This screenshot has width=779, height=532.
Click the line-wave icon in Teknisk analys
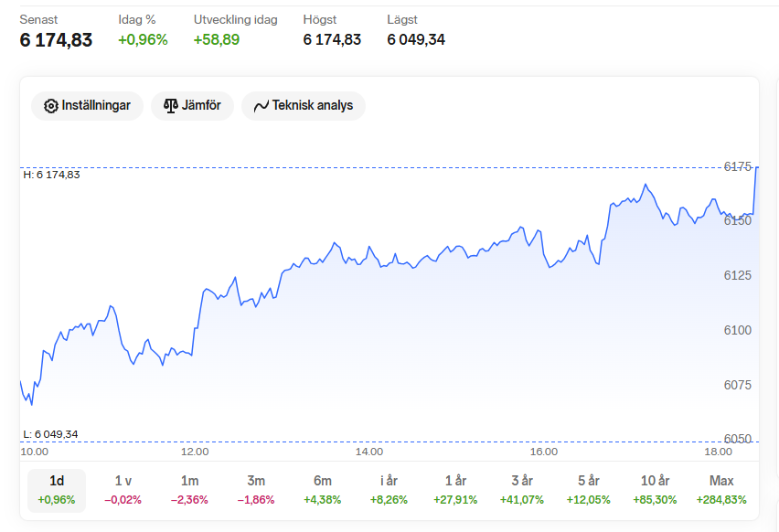point(261,106)
